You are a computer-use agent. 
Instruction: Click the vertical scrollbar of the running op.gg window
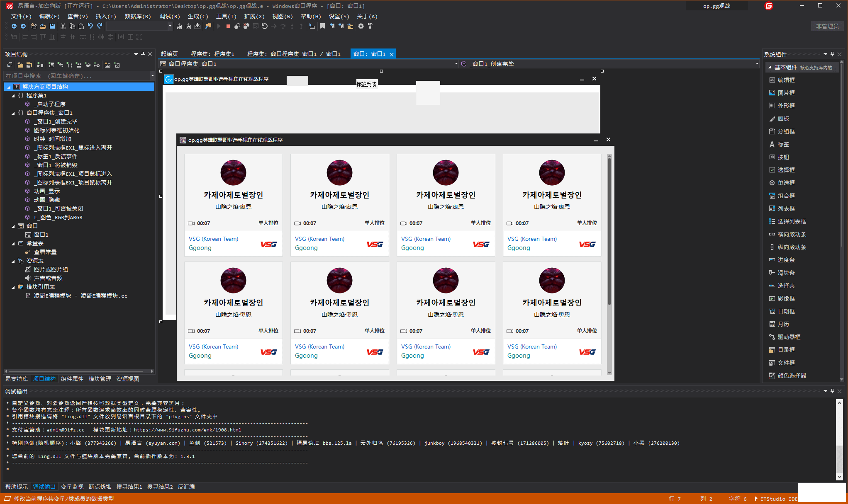[x=609, y=264]
